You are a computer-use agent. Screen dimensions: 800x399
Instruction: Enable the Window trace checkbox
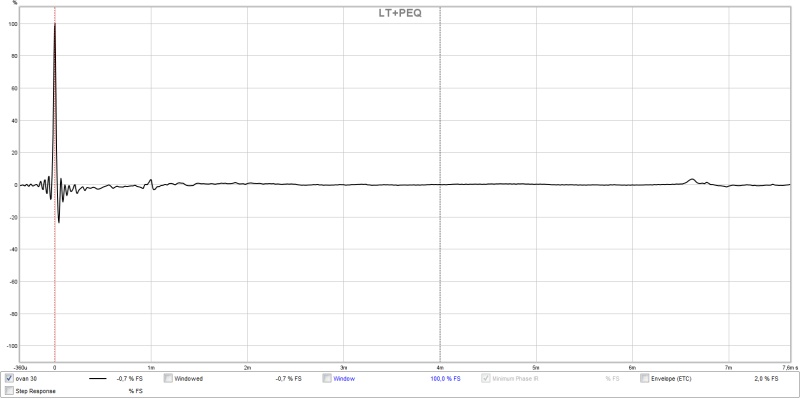(327, 379)
